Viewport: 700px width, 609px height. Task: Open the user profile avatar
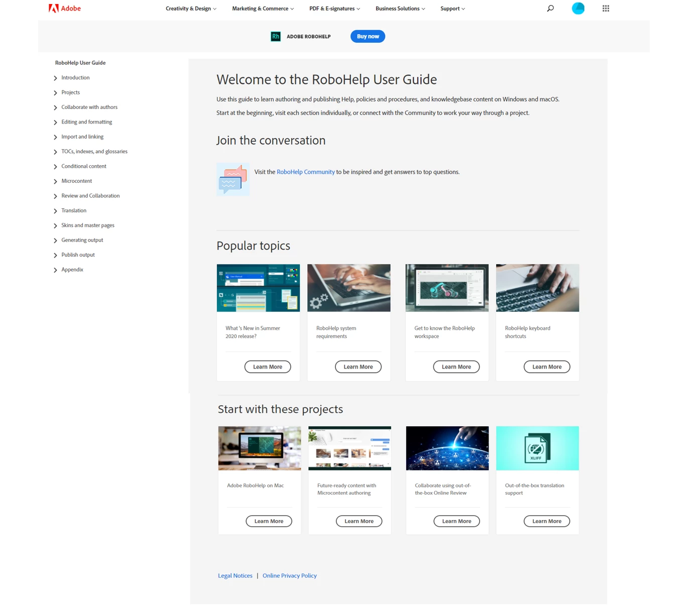[x=578, y=8]
